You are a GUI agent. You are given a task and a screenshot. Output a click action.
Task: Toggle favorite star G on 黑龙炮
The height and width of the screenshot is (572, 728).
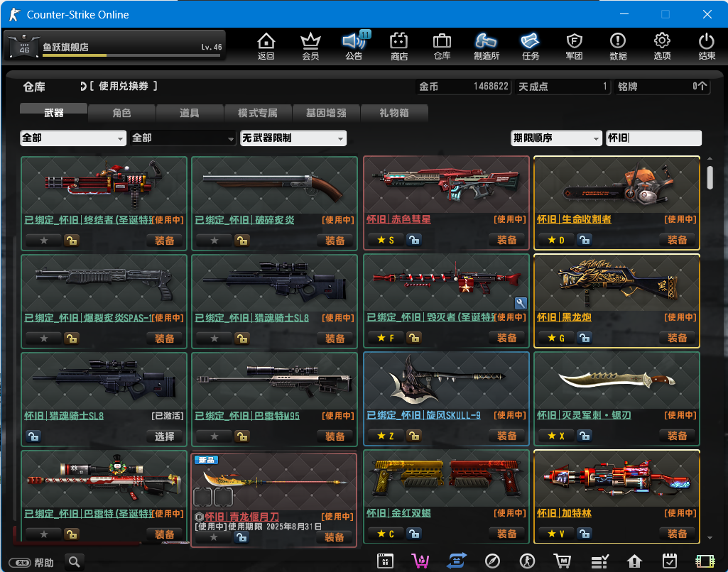pos(555,338)
